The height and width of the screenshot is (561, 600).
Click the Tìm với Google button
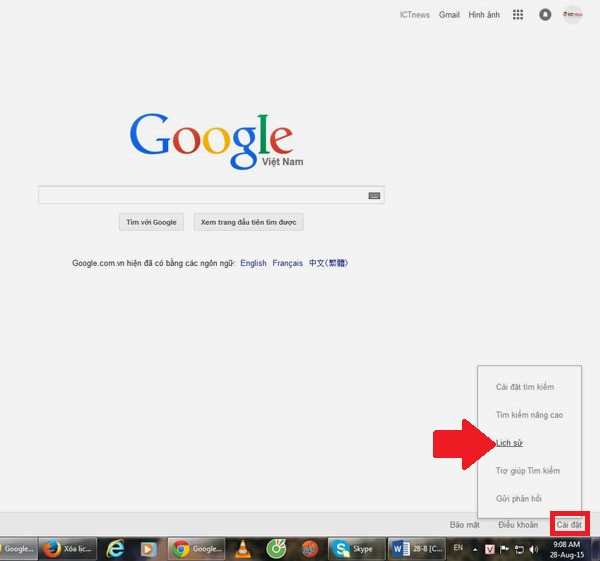[151, 222]
